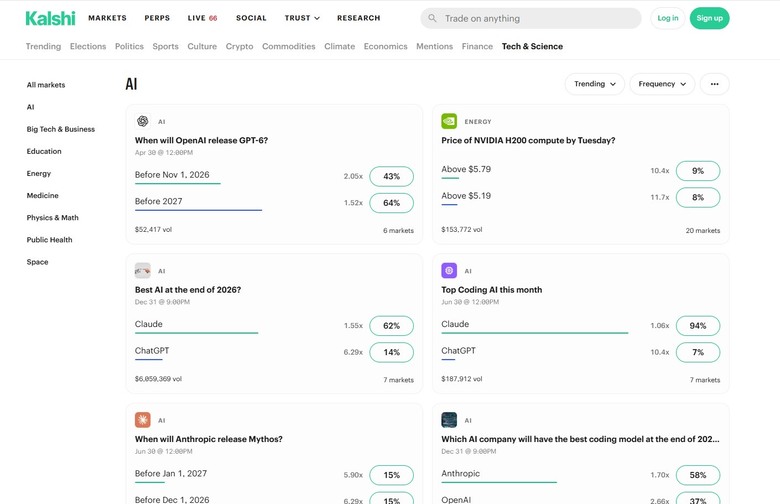The image size is (780, 504).
Task: Click the Log in button
Action: (x=668, y=18)
